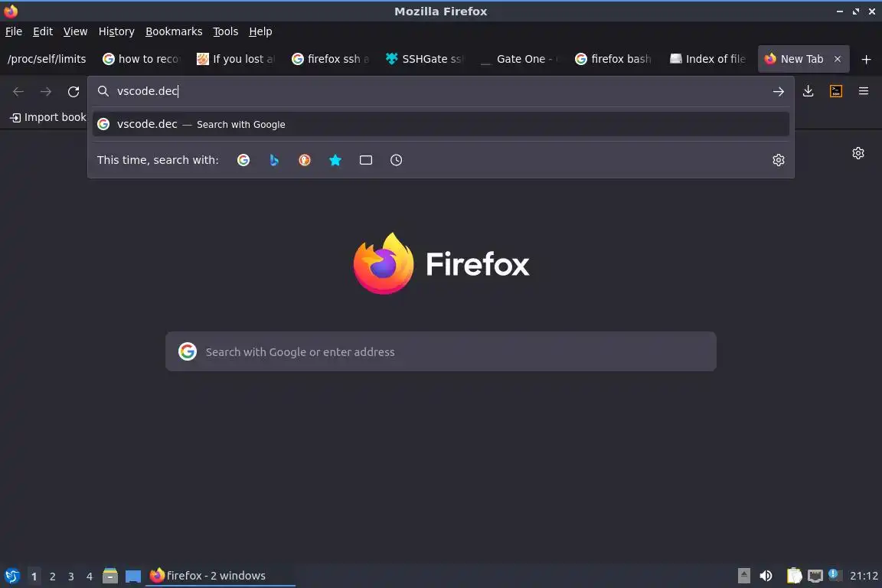Open the Downloads panel icon
This screenshot has height=588, width=882.
(x=808, y=91)
